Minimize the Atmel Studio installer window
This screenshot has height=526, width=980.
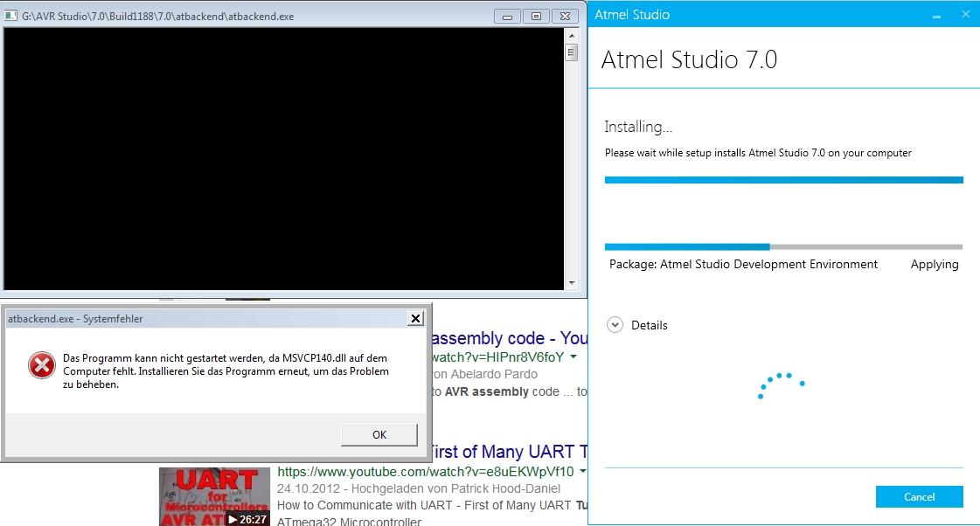pos(936,15)
